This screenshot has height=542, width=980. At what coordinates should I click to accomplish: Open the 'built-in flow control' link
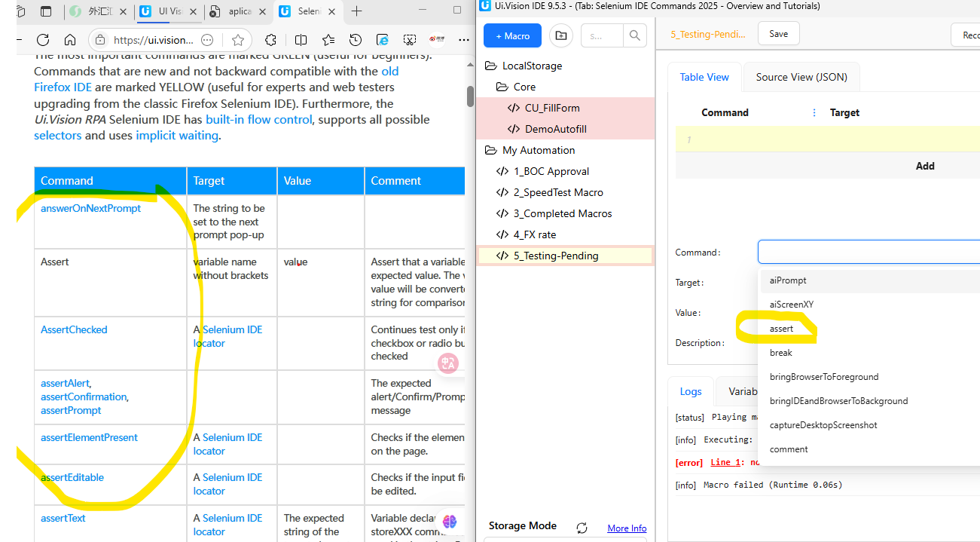click(x=260, y=119)
